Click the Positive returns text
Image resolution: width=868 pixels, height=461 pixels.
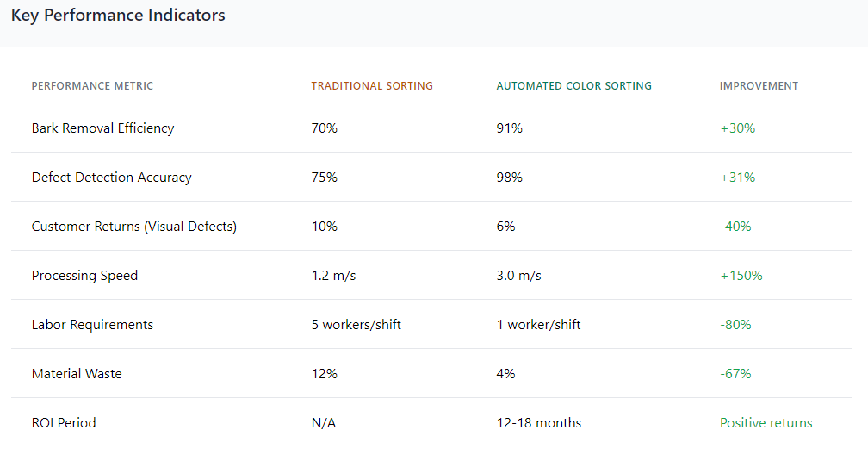tap(766, 423)
